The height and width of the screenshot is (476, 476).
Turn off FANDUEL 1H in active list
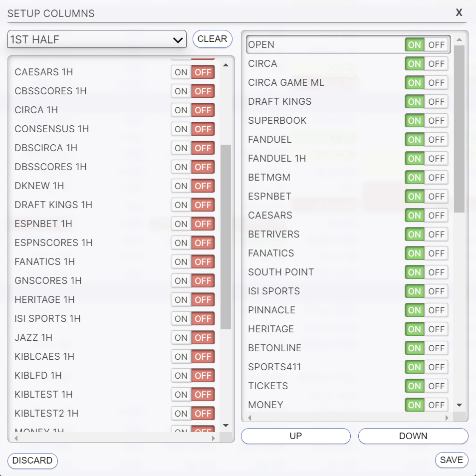click(x=436, y=159)
